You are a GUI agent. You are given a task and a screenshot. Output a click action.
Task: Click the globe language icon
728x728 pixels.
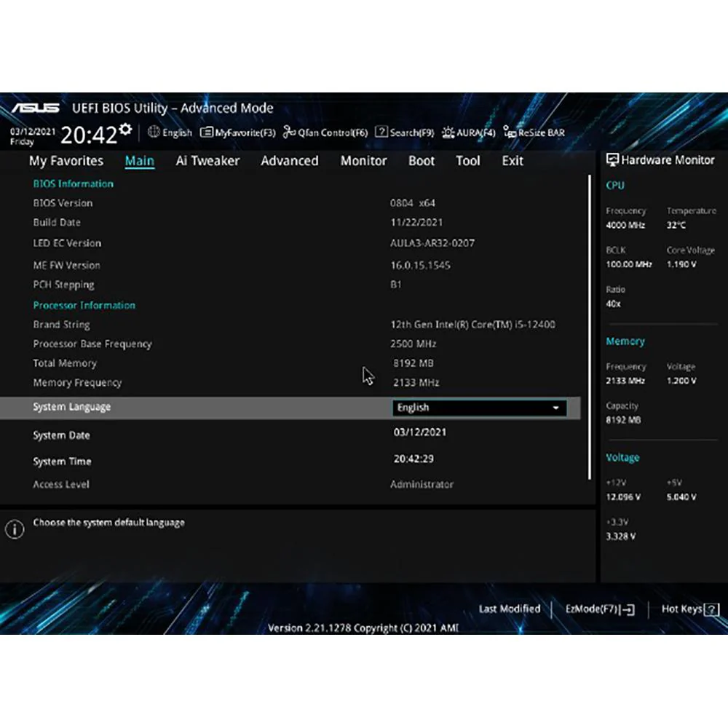(154, 132)
